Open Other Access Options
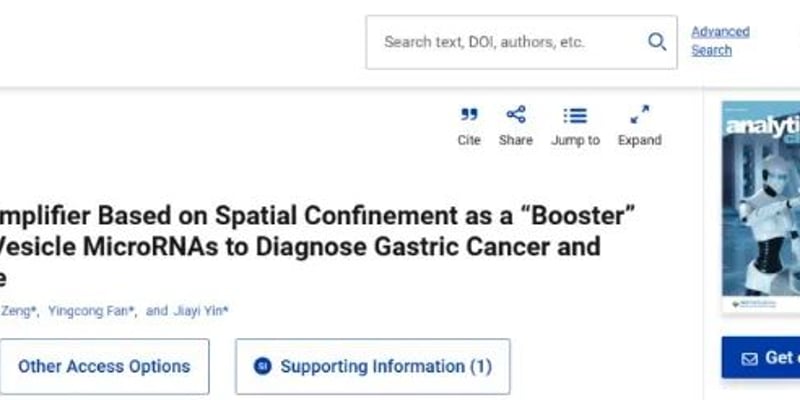 [104, 366]
